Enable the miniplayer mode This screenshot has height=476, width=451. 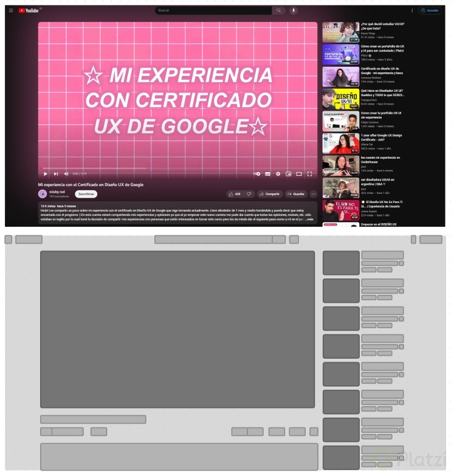[288, 174]
